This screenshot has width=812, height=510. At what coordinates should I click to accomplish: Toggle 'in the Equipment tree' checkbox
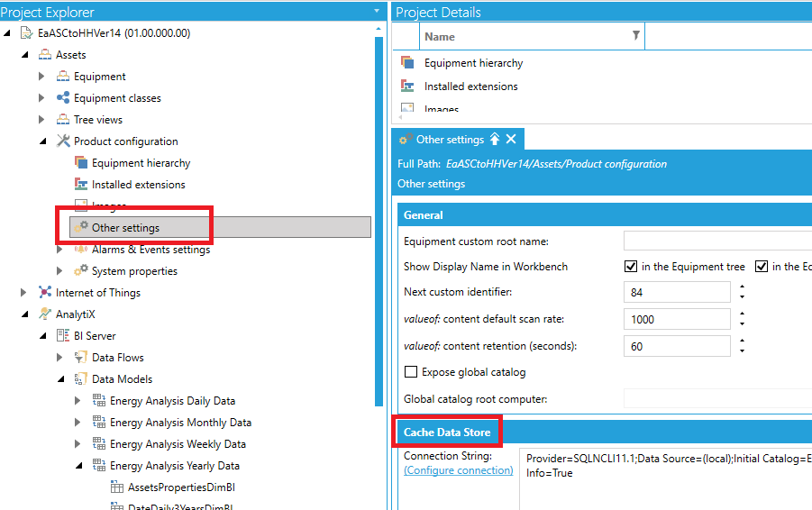(631, 267)
